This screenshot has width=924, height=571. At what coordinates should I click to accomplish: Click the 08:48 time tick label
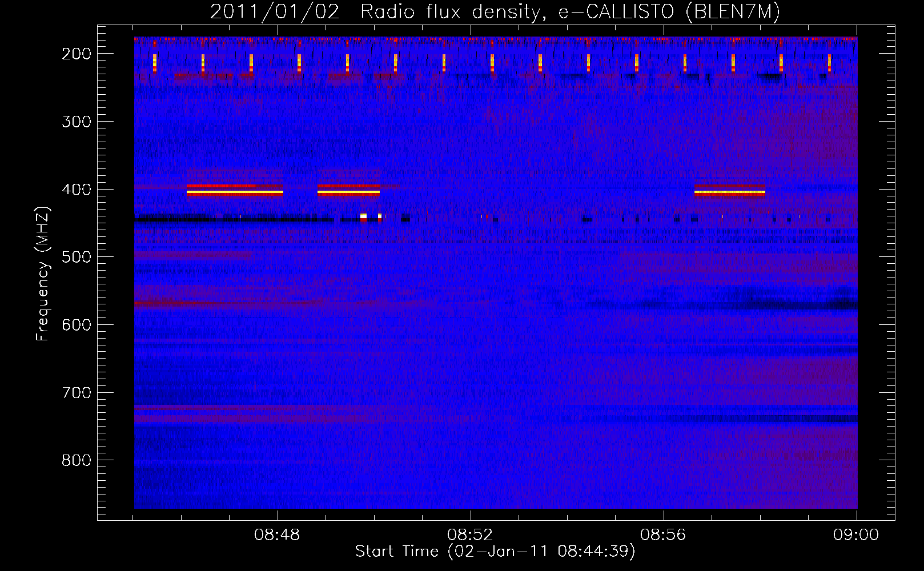point(277,535)
